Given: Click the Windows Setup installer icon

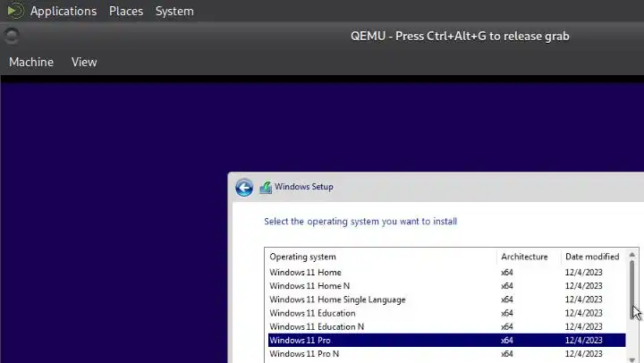Looking at the screenshot, I should click(266, 187).
